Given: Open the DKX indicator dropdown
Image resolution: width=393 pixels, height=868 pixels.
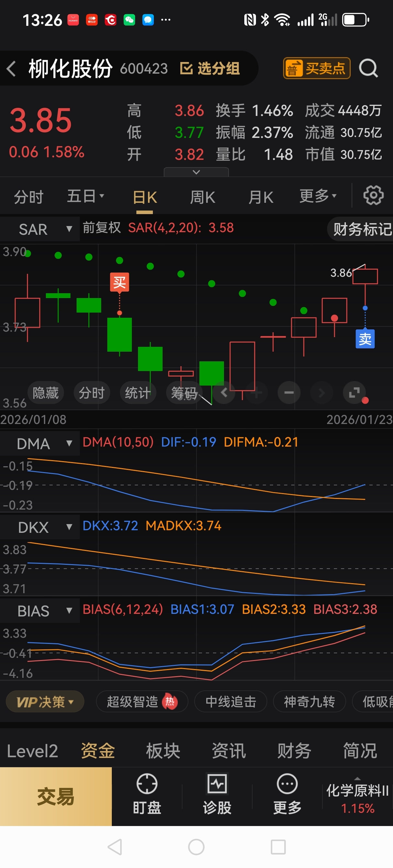Looking at the screenshot, I should pos(40,527).
